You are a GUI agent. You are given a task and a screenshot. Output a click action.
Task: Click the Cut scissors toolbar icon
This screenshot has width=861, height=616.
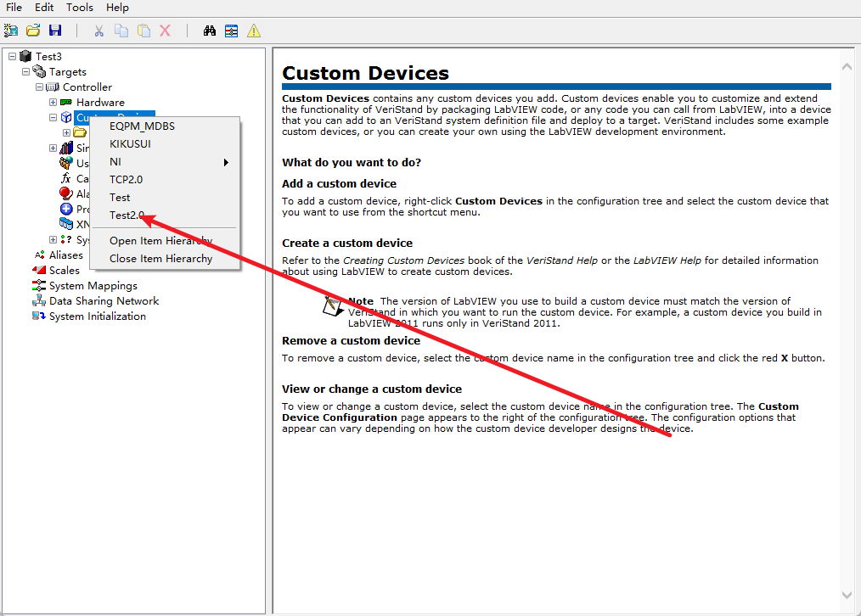click(98, 31)
